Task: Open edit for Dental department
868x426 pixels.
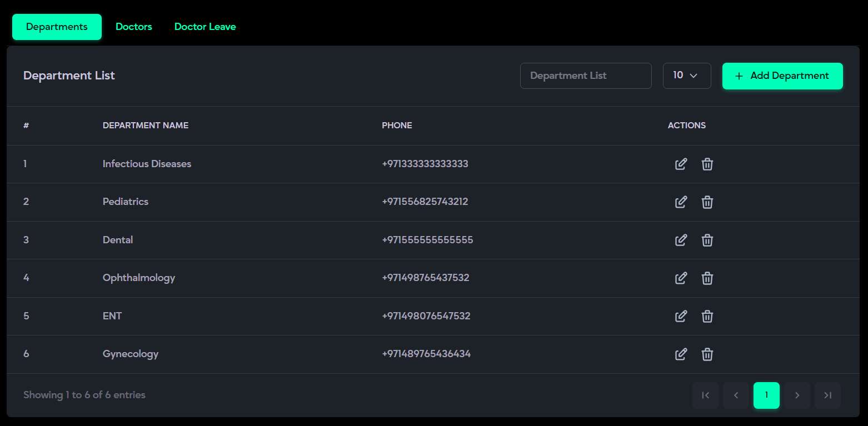Action: click(681, 240)
